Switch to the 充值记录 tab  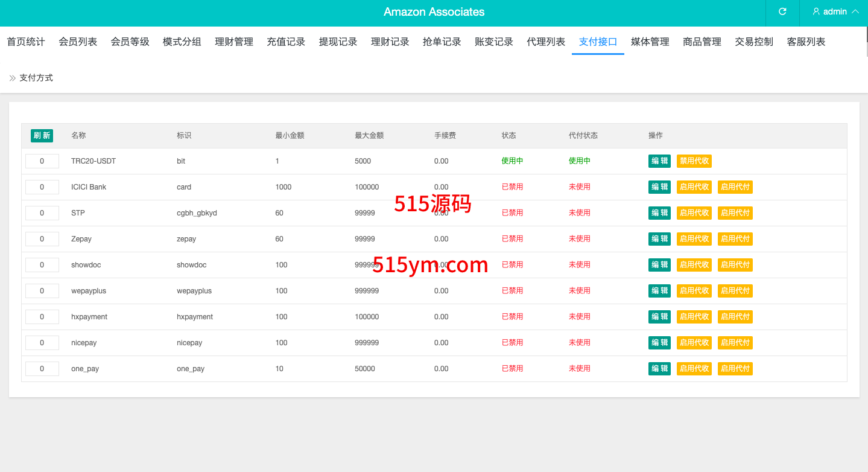(286, 42)
